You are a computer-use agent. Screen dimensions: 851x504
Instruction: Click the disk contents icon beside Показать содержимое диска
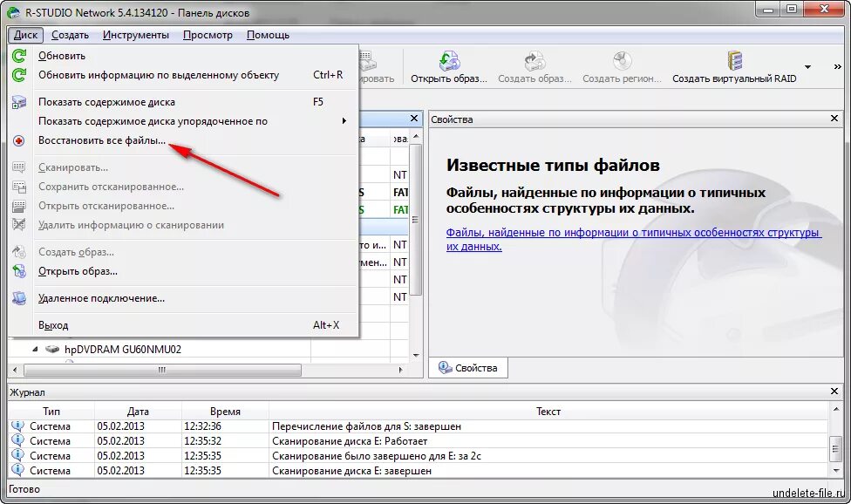click(19, 102)
